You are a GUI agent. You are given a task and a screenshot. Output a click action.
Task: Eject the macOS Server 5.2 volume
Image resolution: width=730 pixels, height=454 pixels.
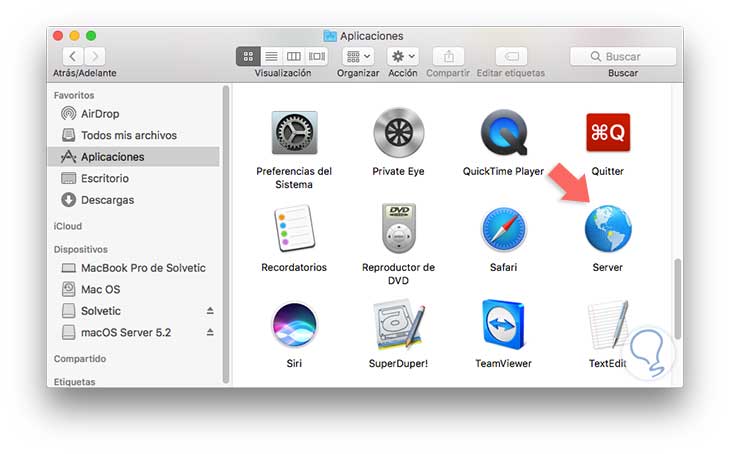click(210, 332)
